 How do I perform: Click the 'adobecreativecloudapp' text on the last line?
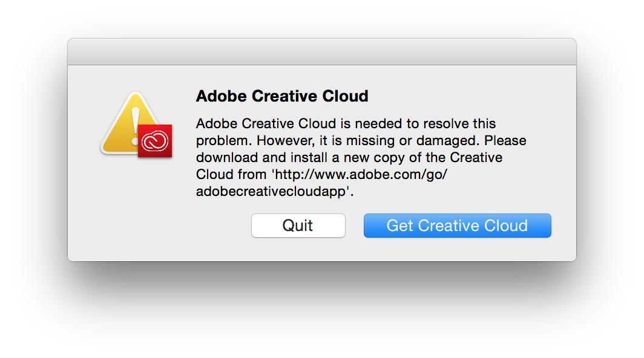click(x=272, y=192)
